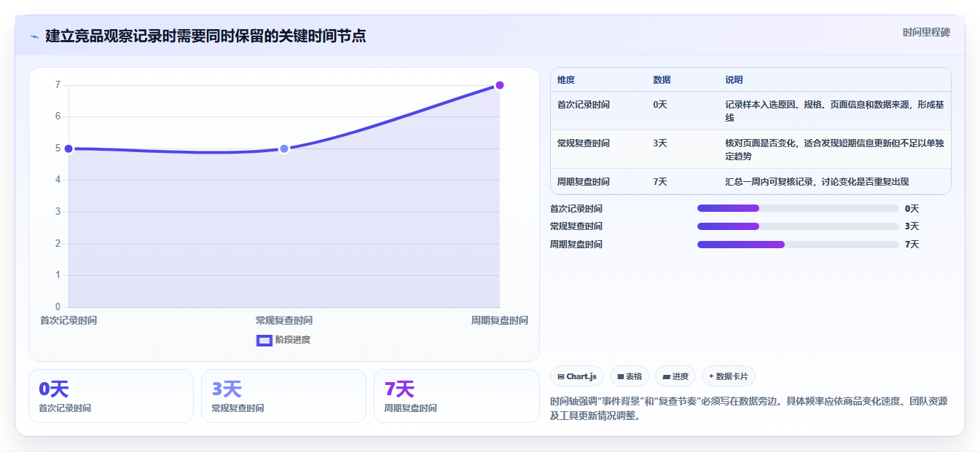The image size is (980, 452).
Task: Click the lightning icon beside the title
Action: [34, 36]
